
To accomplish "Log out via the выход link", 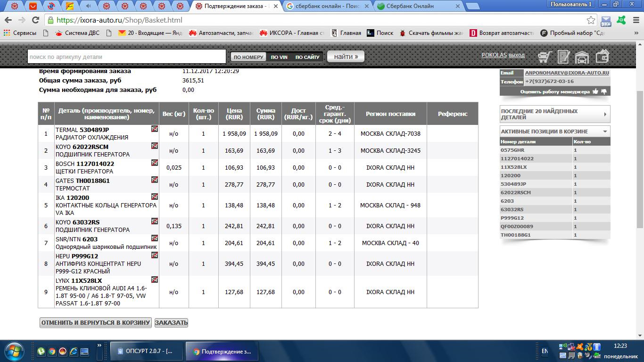I will coord(516,55).
